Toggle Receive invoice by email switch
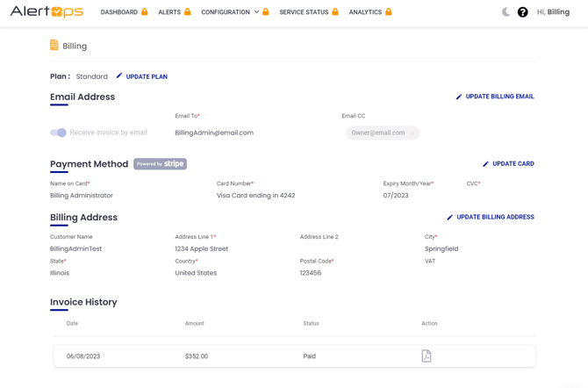The image size is (588, 388). [59, 133]
